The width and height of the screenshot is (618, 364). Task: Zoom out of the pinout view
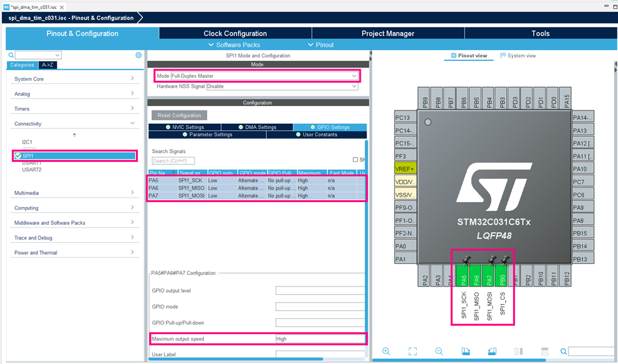click(x=439, y=351)
